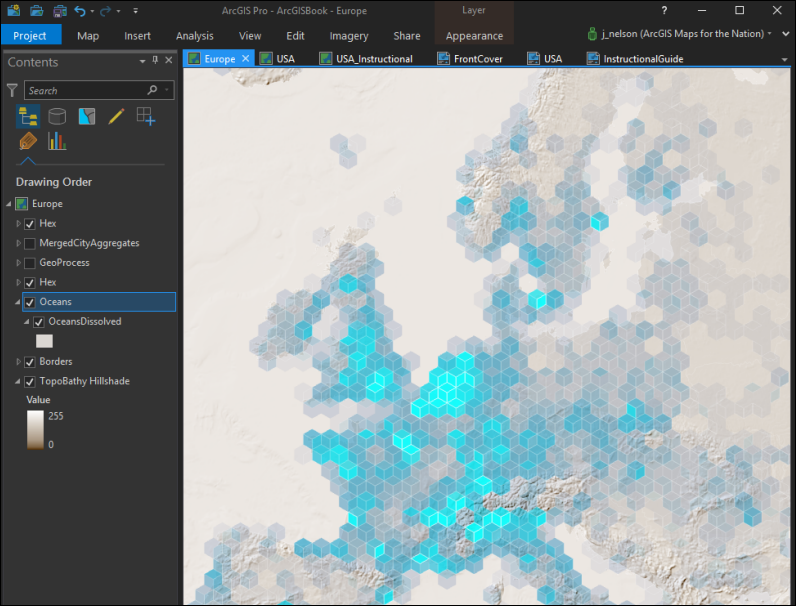
Task: Uncheck the OceansDissolved layer
Action: click(x=39, y=322)
